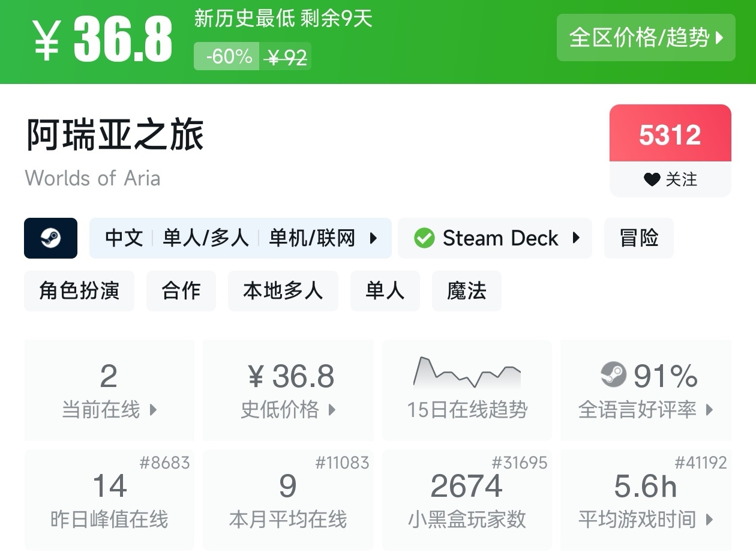Select the 合作 co-op tag

pos(181,291)
